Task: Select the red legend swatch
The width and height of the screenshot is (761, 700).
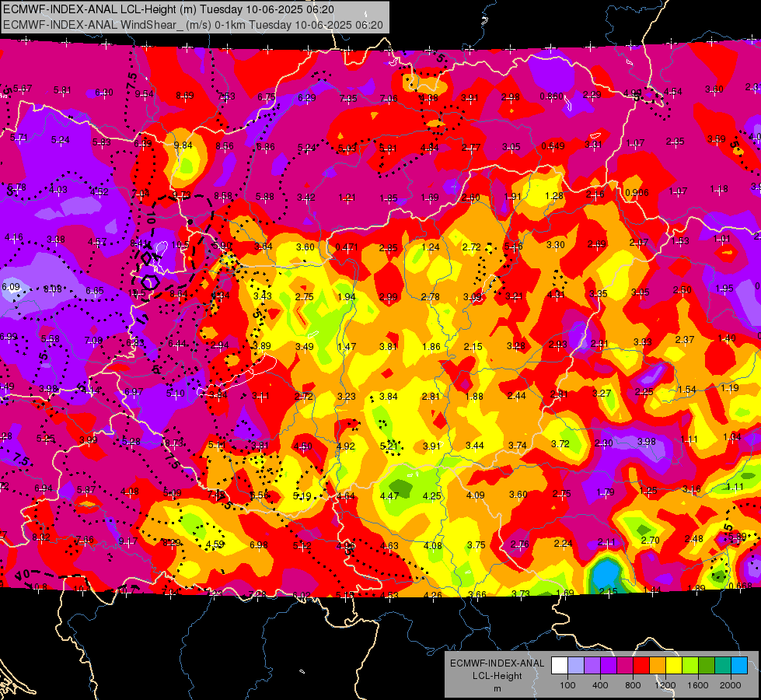Action: tap(641, 665)
